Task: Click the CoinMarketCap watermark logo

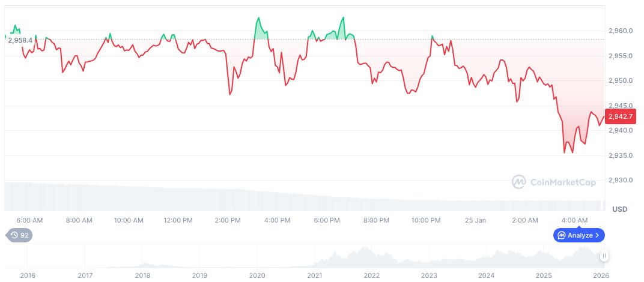Action: click(x=554, y=182)
